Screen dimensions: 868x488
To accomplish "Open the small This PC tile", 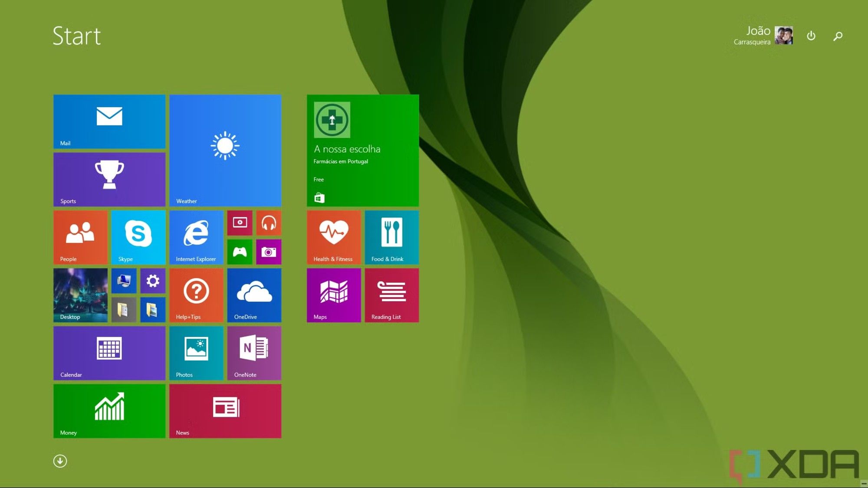I will [x=124, y=281].
